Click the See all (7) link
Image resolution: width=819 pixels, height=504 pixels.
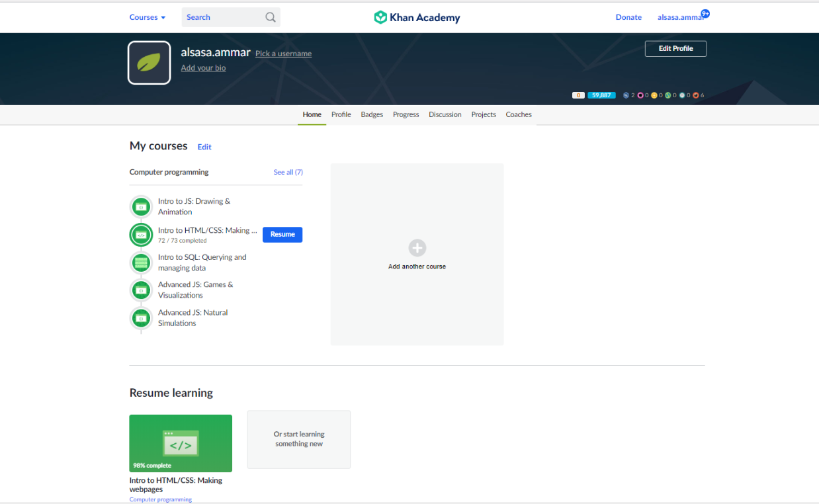(288, 172)
